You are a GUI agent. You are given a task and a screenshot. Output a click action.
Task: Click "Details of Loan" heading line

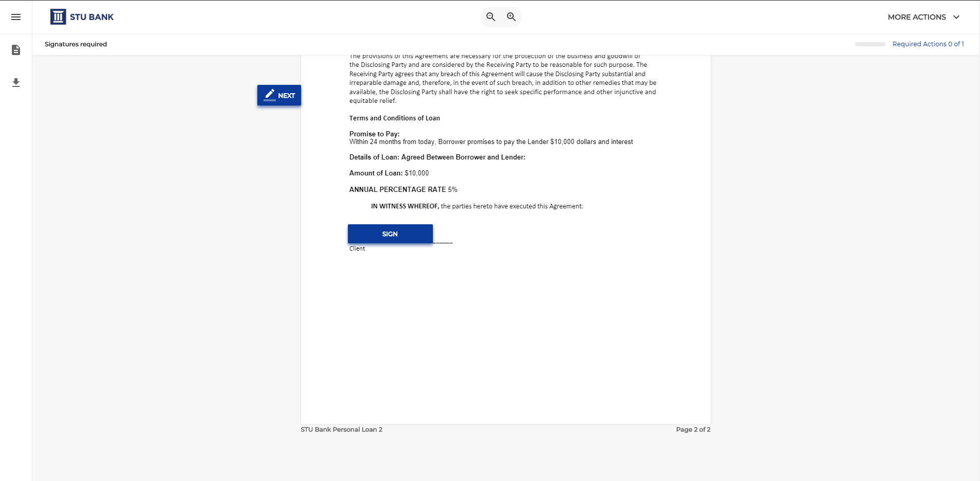click(x=437, y=157)
